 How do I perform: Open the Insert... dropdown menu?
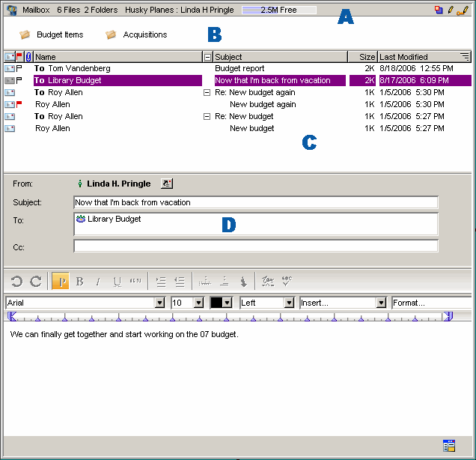pyautogui.click(x=382, y=303)
